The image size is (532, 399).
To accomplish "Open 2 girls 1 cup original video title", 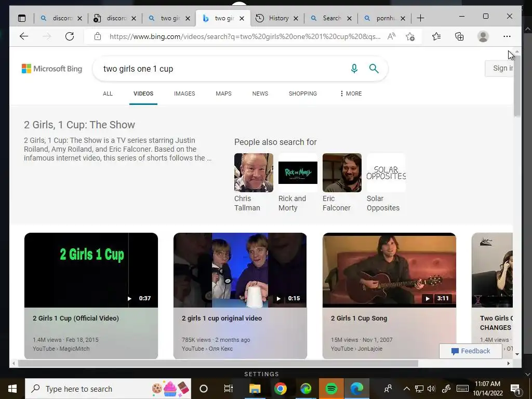I will 222,318.
